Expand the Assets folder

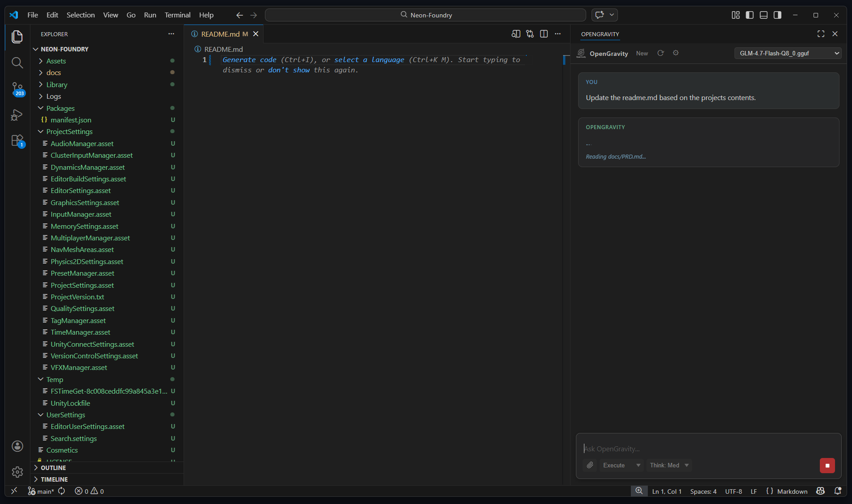[x=56, y=61]
